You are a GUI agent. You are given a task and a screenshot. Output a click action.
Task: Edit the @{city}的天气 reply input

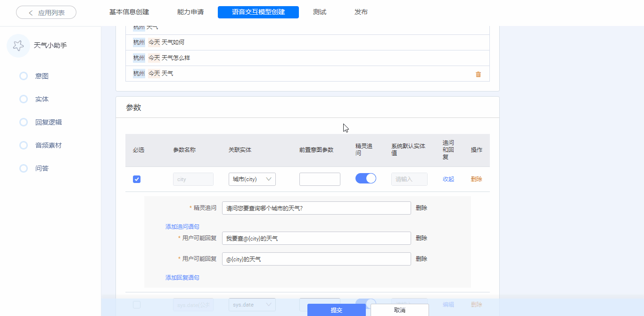coord(316,259)
